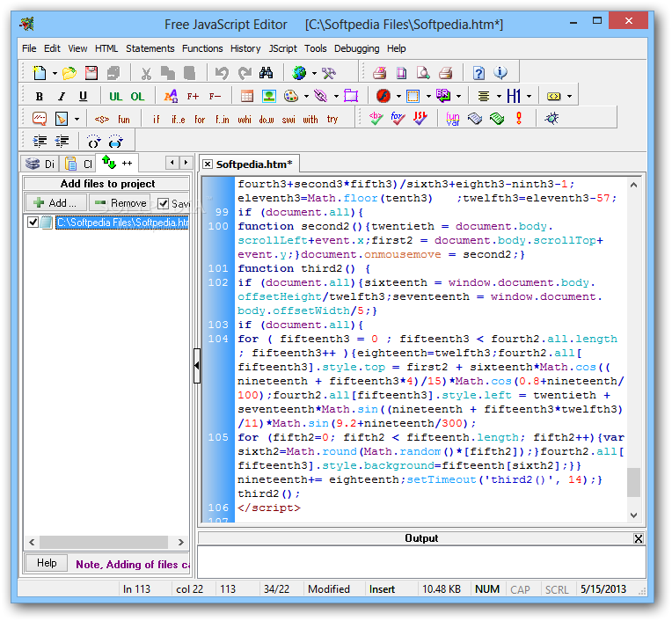Image resolution: width=672 pixels, height=621 pixels.
Task: Open the Functions menu
Action: click(202, 49)
